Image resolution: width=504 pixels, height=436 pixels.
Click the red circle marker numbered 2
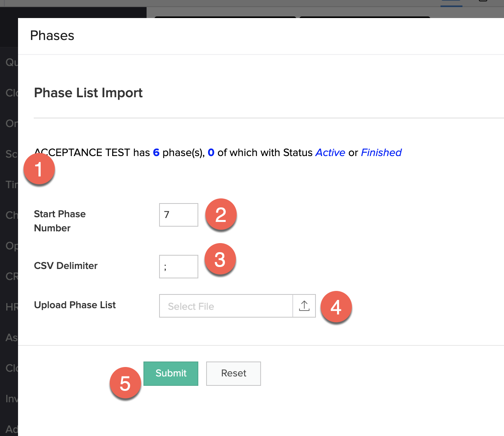click(x=221, y=214)
